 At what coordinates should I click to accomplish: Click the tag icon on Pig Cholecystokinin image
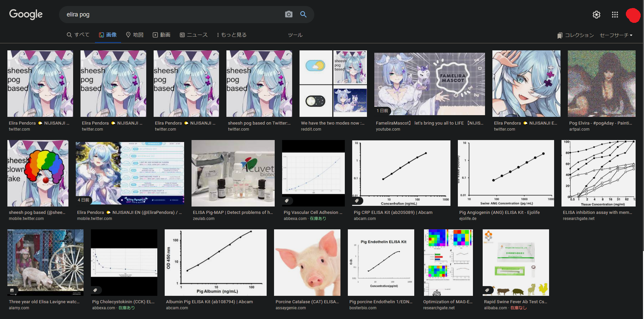pos(95,290)
